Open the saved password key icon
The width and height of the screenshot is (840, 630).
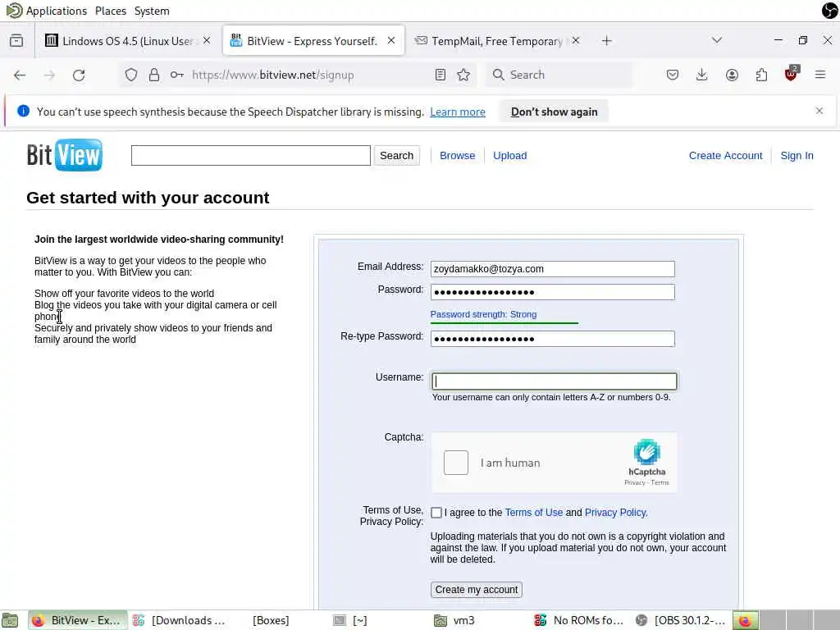(x=177, y=75)
